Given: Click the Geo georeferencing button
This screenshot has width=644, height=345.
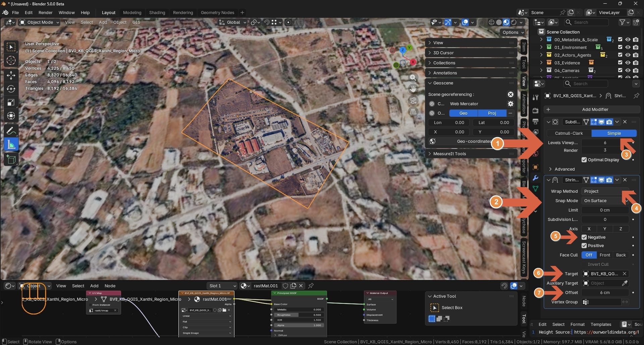Looking at the screenshot, I should coord(463,113).
